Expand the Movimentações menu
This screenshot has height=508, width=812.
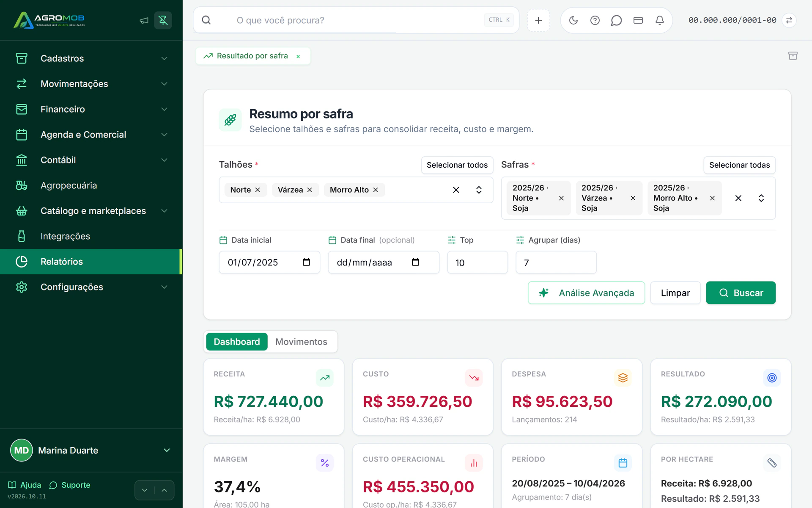pos(91,84)
